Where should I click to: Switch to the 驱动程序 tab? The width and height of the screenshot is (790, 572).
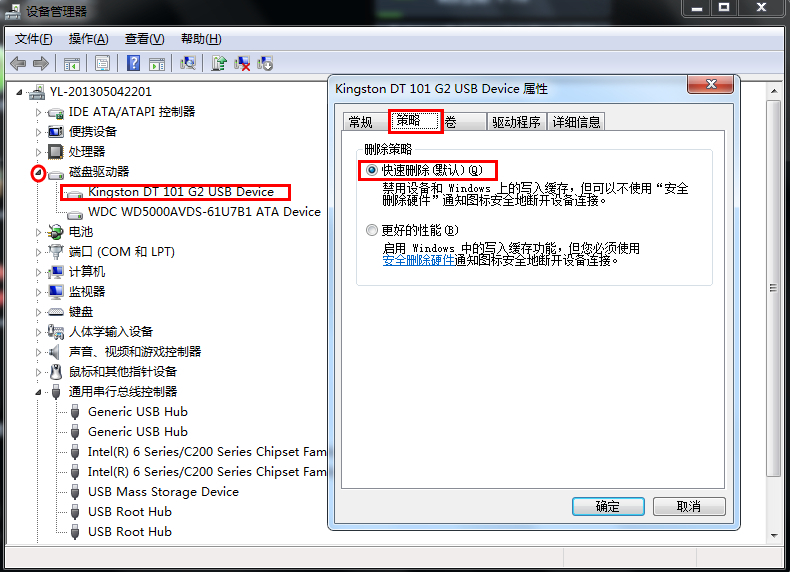[x=516, y=122]
